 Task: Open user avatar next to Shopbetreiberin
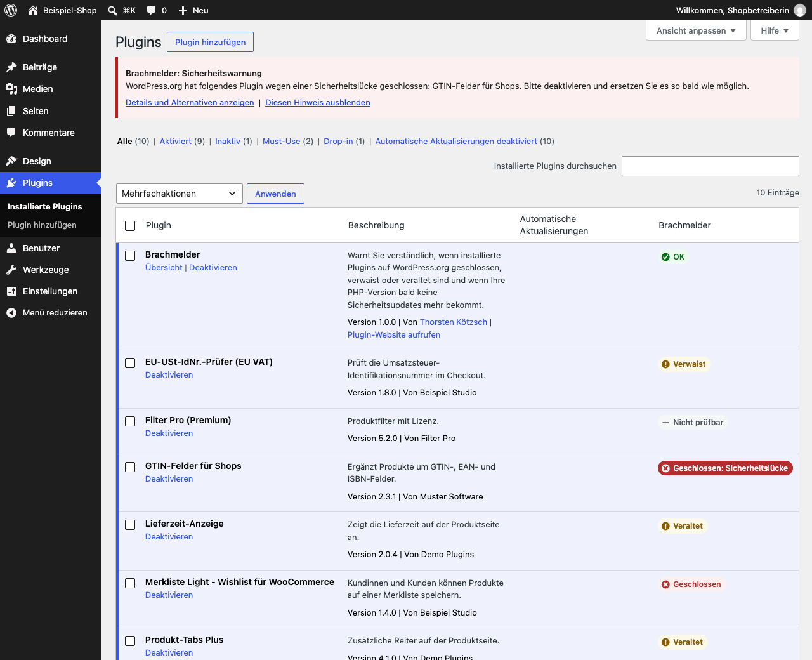click(x=800, y=10)
